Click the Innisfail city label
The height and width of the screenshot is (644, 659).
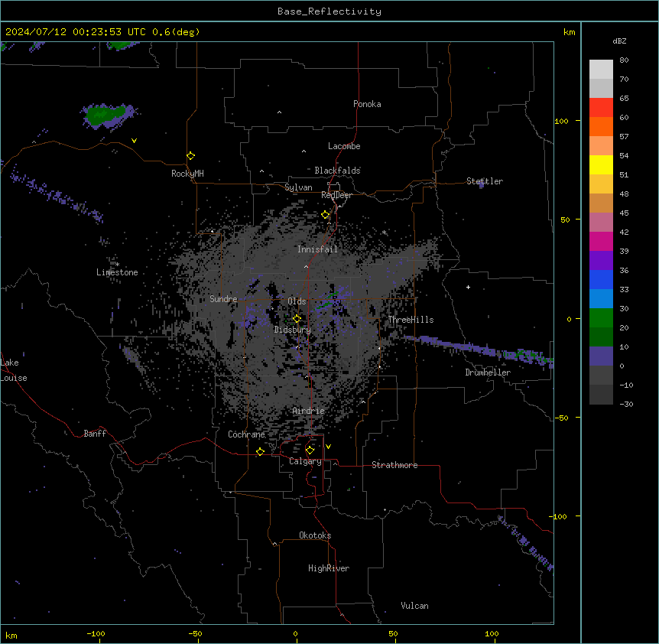pos(317,249)
